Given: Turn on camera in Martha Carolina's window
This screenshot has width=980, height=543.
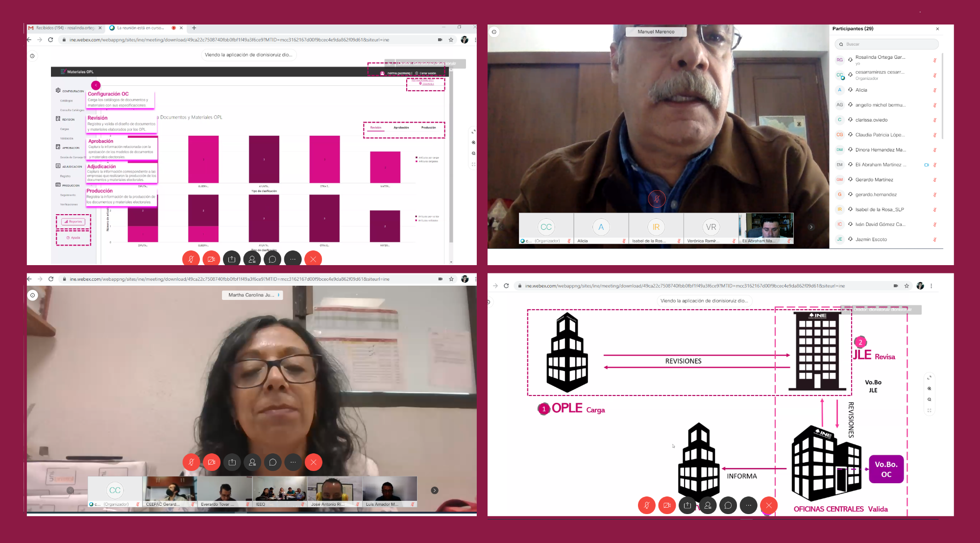Looking at the screenshot, I should tap(212, 462).
